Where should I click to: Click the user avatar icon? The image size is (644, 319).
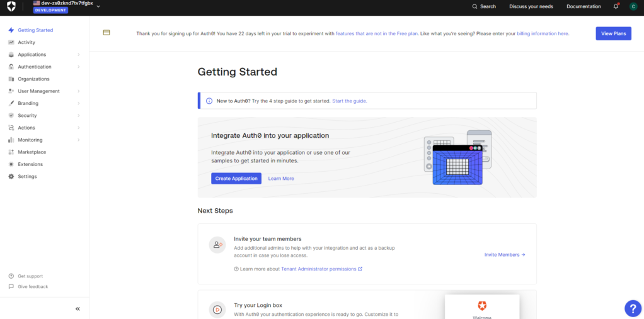coord(633,6)
